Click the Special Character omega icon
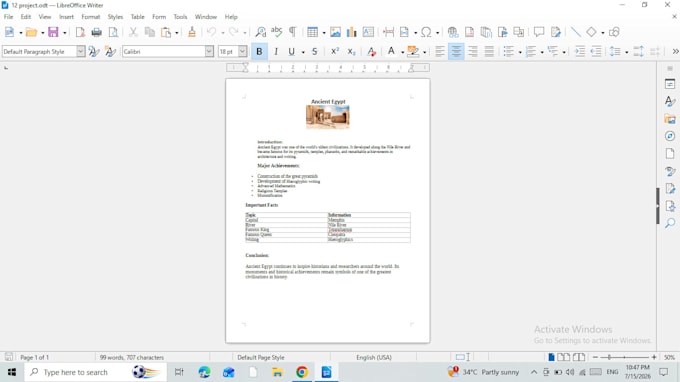Viewport: 680px width, 382px height. [426, 32]
